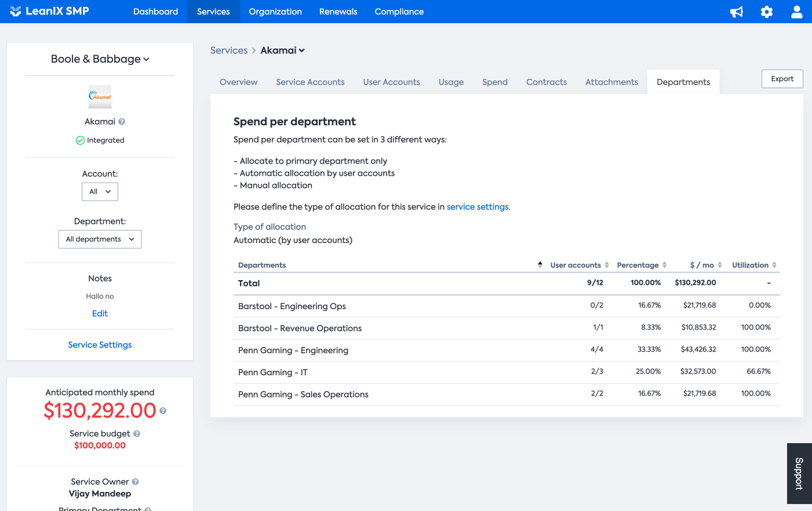The height and width of the screenshot is (511, 812).
Task: Open the Account dropdown set to All
Action: pos(100,192)
